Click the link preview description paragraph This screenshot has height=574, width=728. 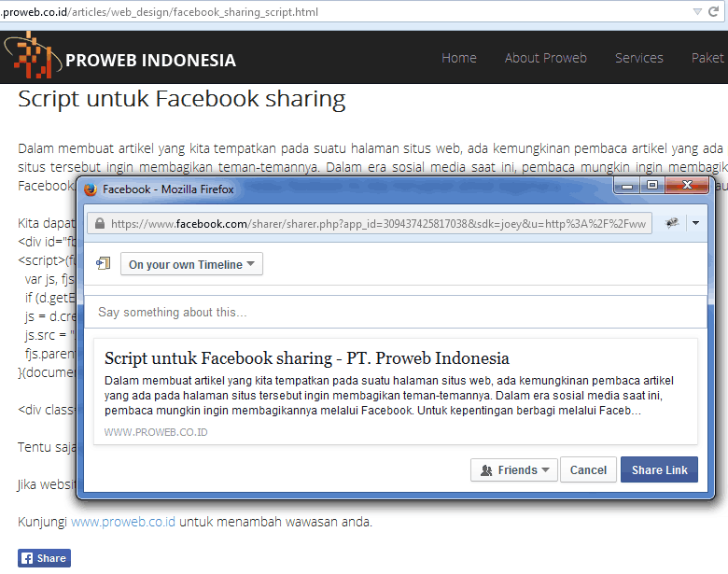click(x=389, y=395)
